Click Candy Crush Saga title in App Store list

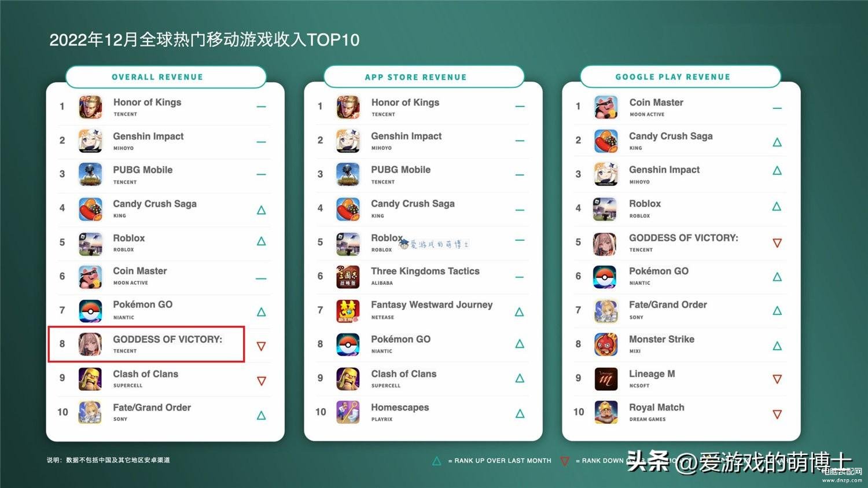coord(413,204)
